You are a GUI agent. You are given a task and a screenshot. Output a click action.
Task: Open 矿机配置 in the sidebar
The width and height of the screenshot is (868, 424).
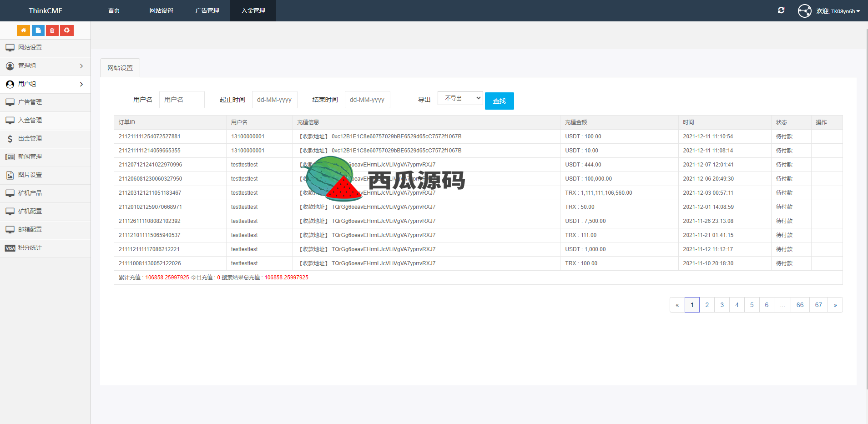pos(45,212)
